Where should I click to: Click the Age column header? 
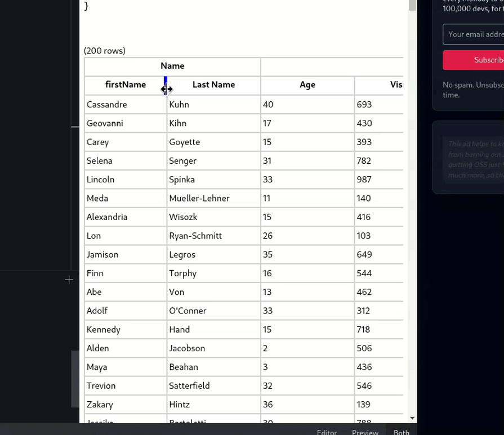[x=307, y=85]
